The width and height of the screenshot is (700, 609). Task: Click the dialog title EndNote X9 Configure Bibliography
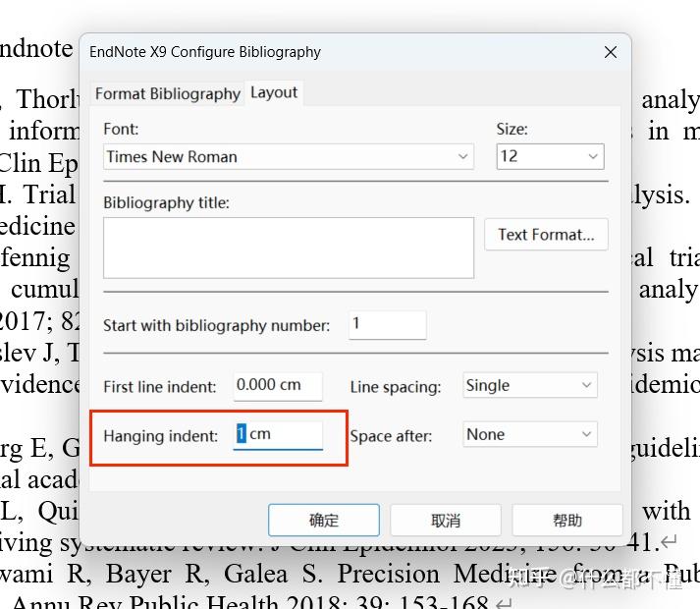(x=205, y=52)
